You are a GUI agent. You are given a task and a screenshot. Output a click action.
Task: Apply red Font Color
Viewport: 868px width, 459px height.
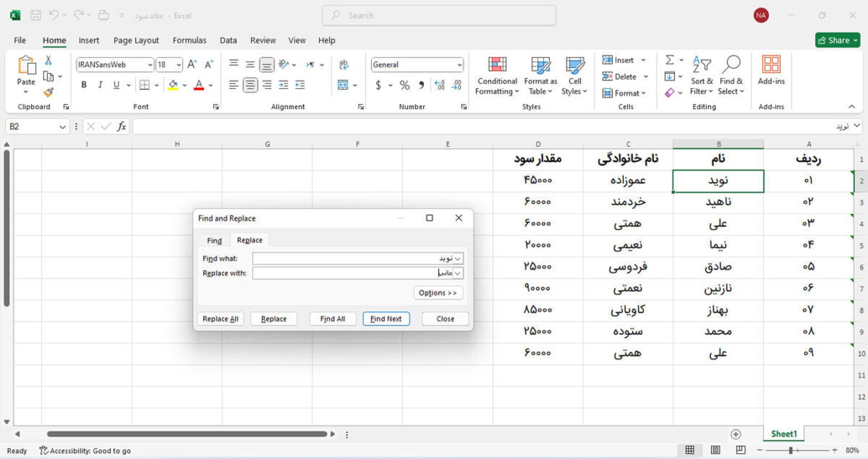click(198, 85)
